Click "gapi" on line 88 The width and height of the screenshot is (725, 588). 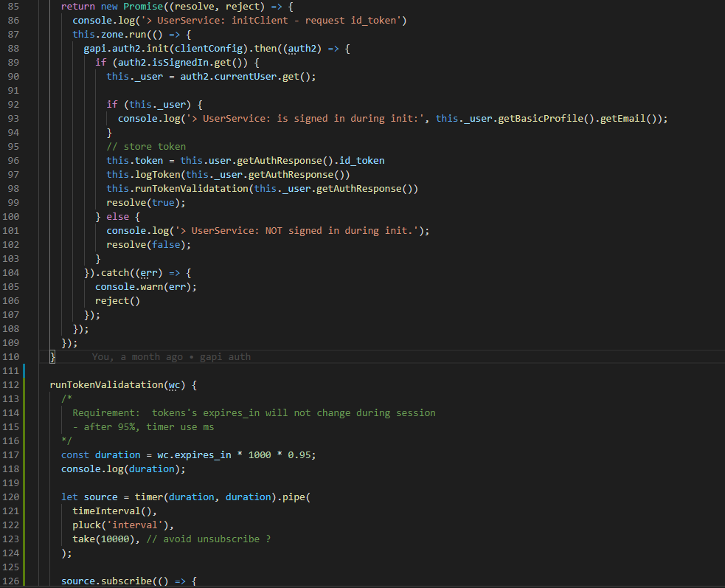pos(95,49)
